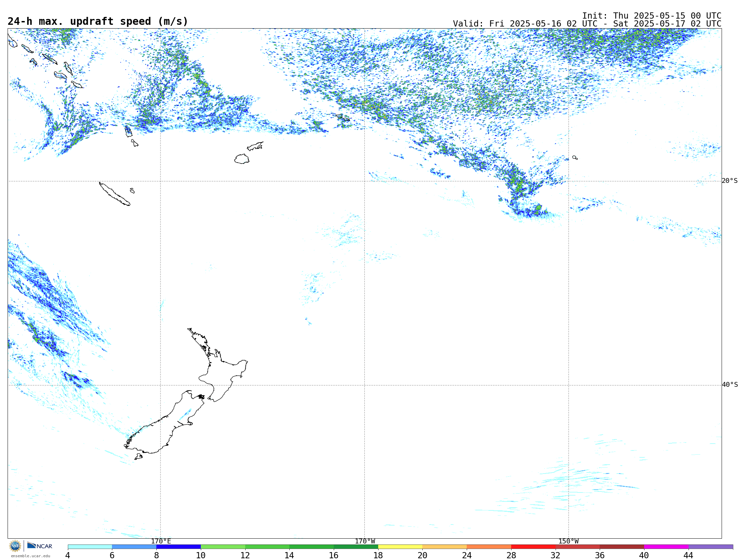Click the 'Init: Thu 2025-05-15 00 UTC' text
744x560 pixels.
coord(652,16)
